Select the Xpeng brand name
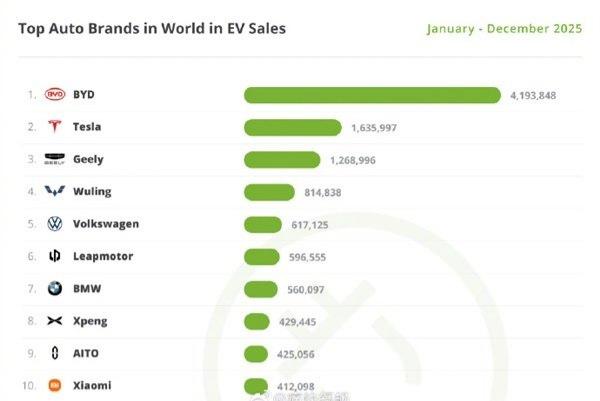The height and width of the screenshot is (401, 600). [x=90, y=321]
